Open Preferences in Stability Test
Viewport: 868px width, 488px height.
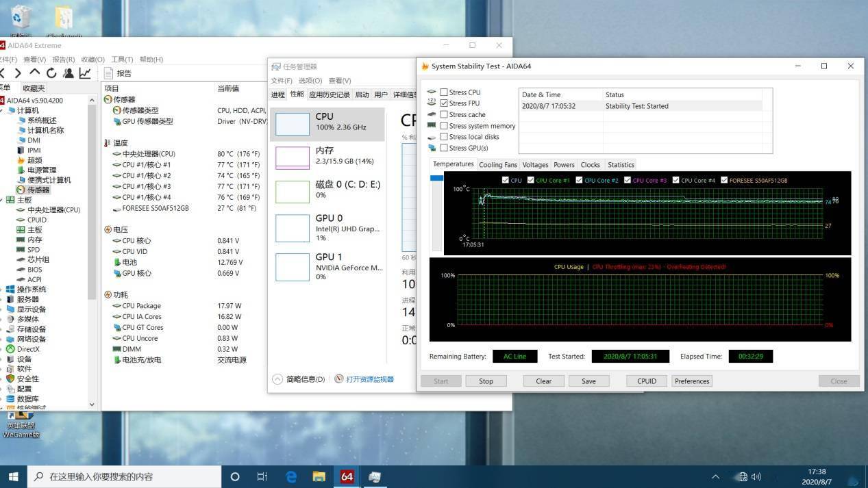(692, 381)
